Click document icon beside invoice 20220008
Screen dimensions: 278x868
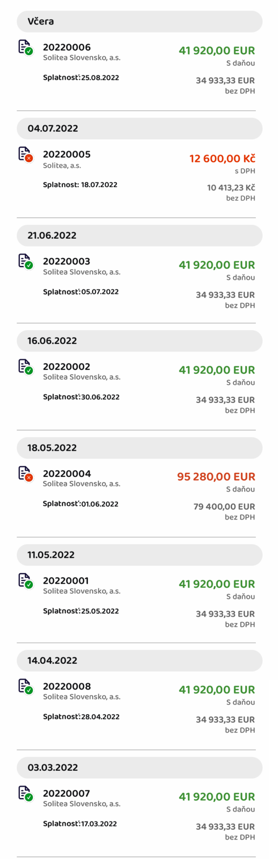pyautogui.click(x=26, y=686)
